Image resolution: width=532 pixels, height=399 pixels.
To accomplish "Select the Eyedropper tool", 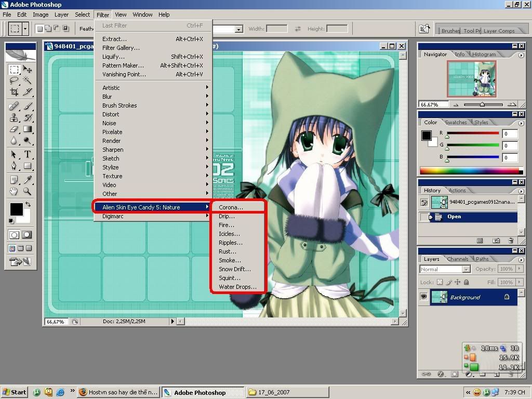I will coord(28,180).
